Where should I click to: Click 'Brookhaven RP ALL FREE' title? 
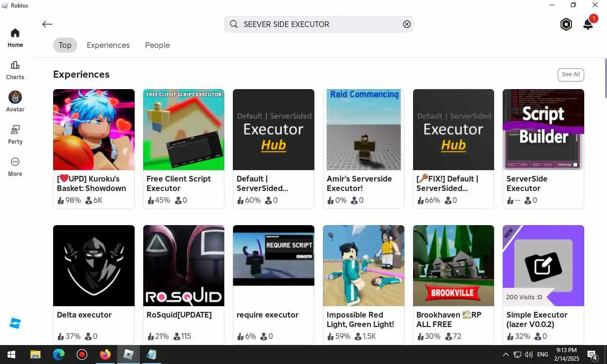449,319
